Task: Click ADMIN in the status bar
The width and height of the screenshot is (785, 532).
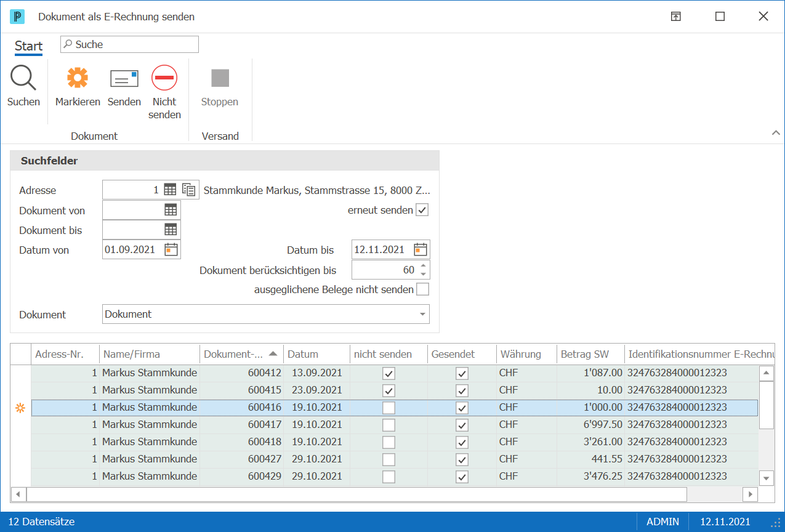Action: click(662, 522)
